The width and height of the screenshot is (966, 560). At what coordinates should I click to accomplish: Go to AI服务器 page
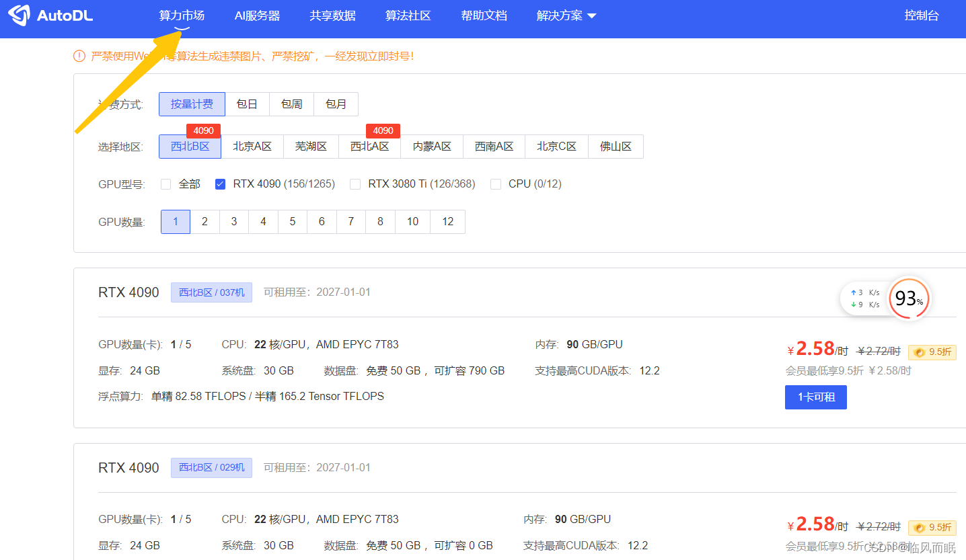pyautogui.click(x=257, y=15)
